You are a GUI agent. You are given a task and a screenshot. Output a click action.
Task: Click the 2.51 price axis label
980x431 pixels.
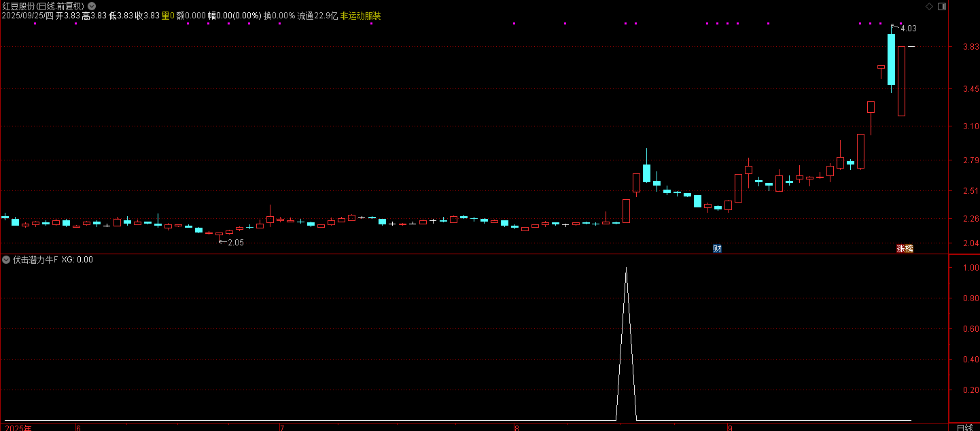coord(970,191)
